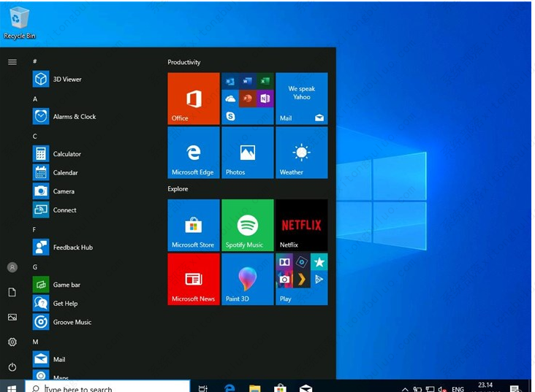Jump to letter C section header
The width and height of the screenshot is (535, 392).
pyautogui.click(x=35, y=137)
